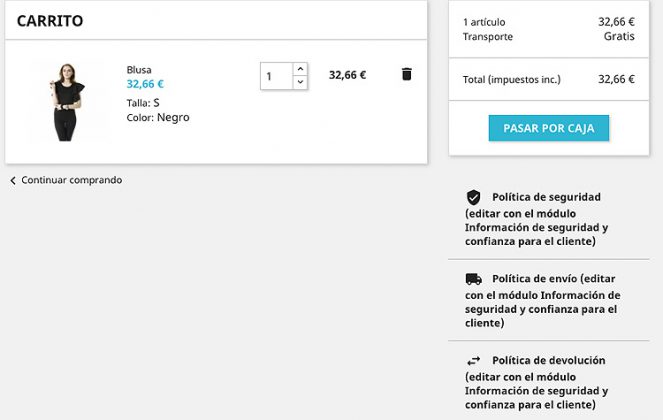Select the Política de devolución text
The width and height of the screenshot is (663, 420).
click(548, 360)
